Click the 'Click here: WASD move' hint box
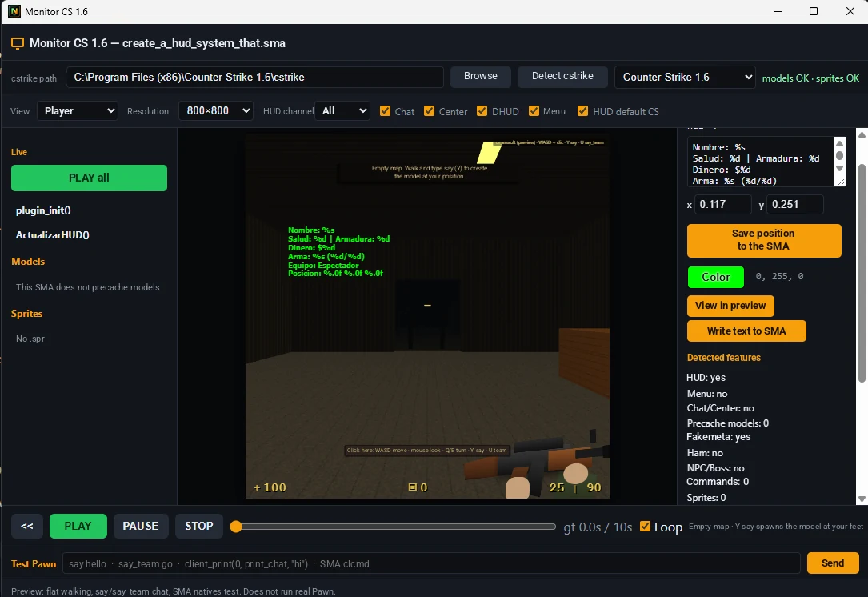The image size is (868, 597). click(426, 451)
